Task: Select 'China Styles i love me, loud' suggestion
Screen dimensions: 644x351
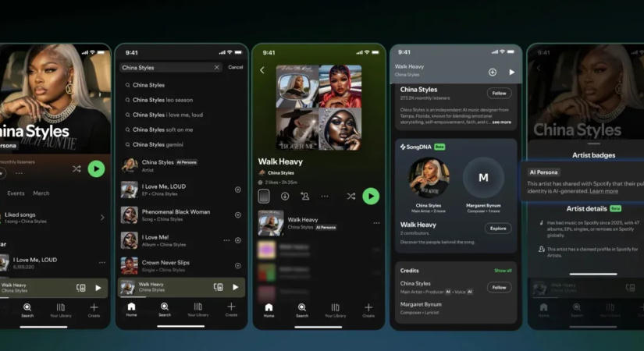Action: (x=164, y=115)
